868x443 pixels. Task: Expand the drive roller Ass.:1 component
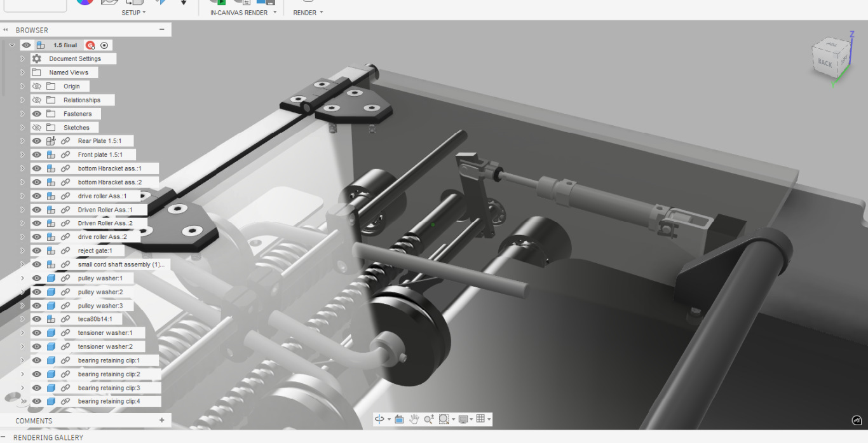coord(22,196)
